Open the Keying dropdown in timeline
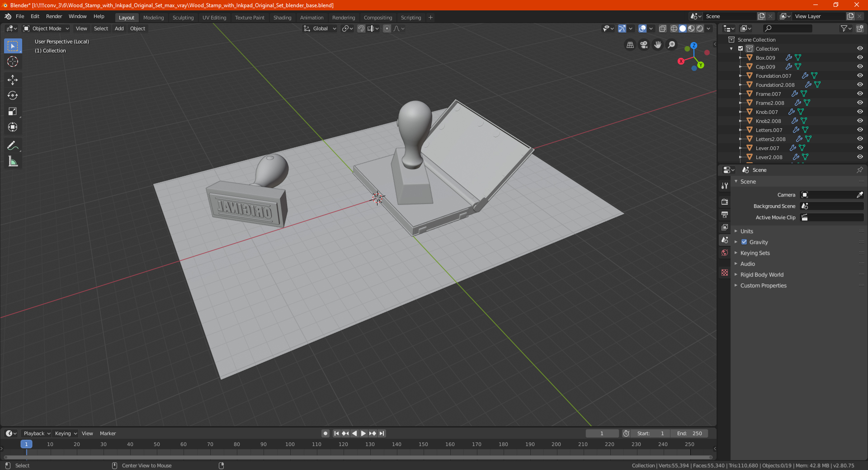 tap(66, 433)
